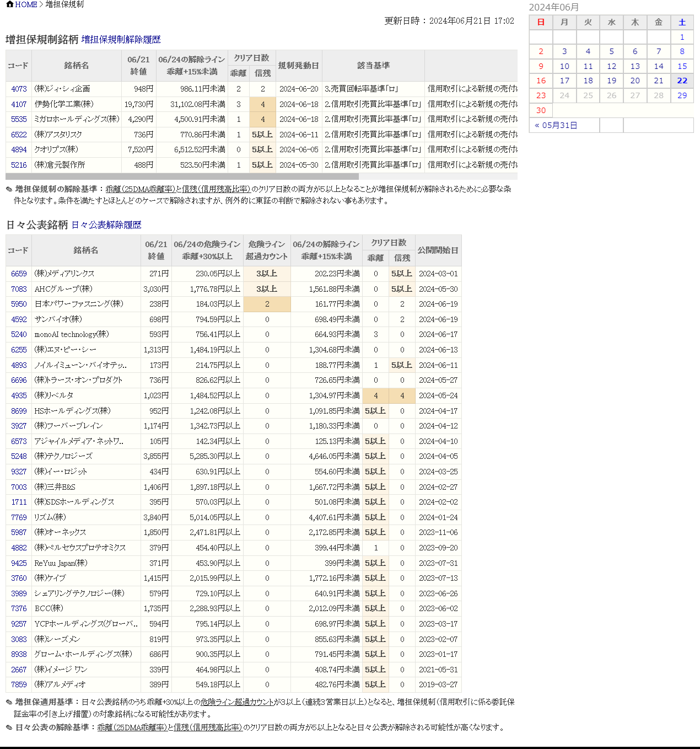
Task: Open stock code 6659 link
Action: point(19,274)
